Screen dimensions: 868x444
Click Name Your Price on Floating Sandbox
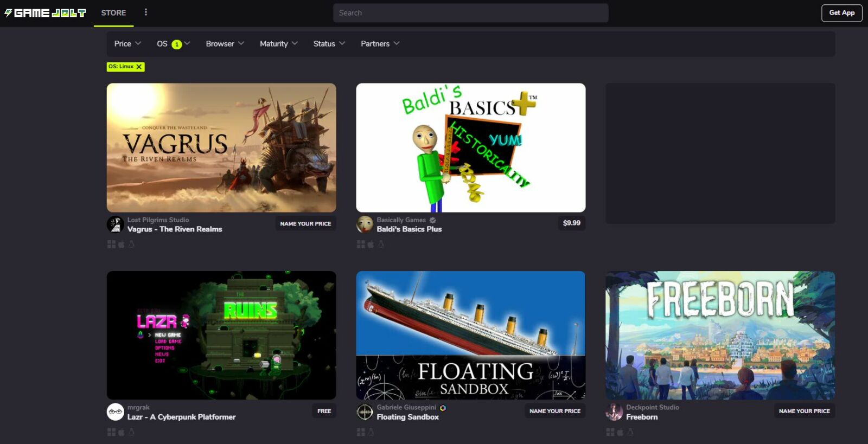coord(555,411)
